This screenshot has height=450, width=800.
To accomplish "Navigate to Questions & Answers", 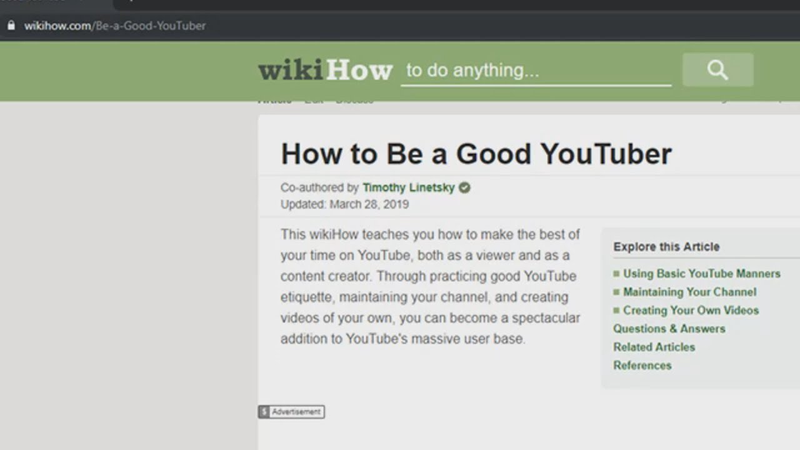I will [669, 328].
